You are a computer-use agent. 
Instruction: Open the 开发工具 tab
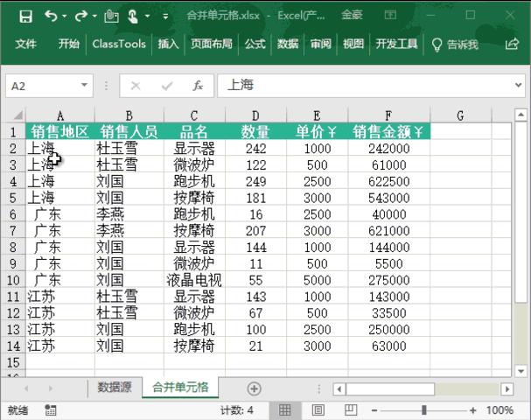(x=396, y=44)
